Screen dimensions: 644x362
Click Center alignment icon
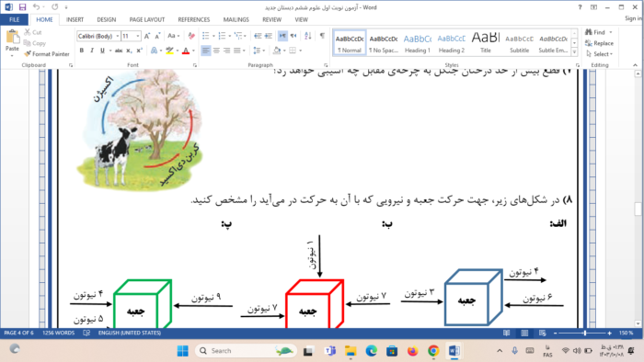coord(216,51)
